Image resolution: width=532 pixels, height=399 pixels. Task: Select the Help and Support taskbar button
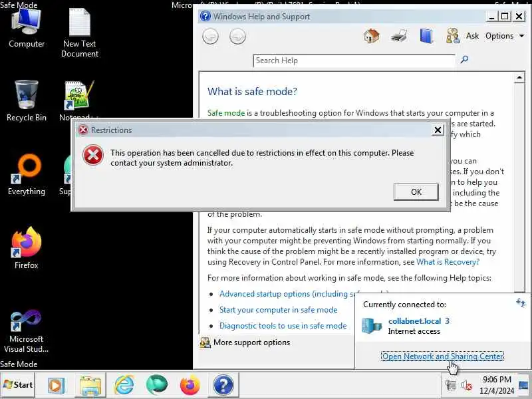click(x=223, y=385)
